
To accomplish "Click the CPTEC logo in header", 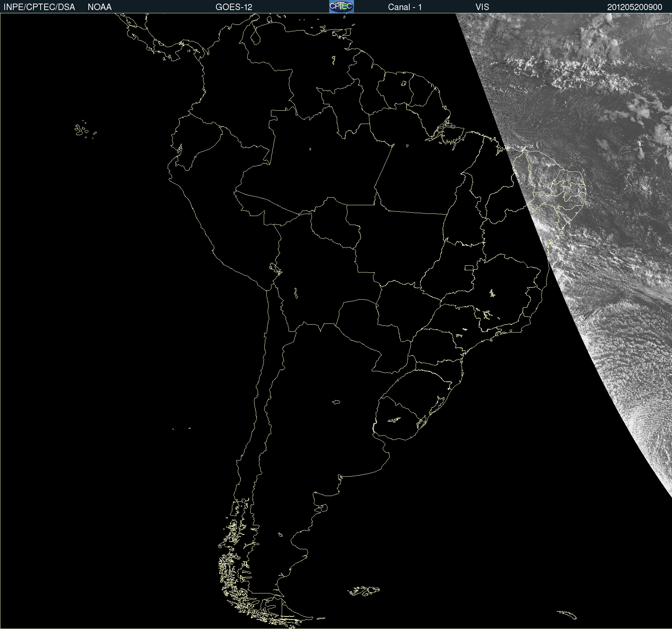I will (341, 6).
